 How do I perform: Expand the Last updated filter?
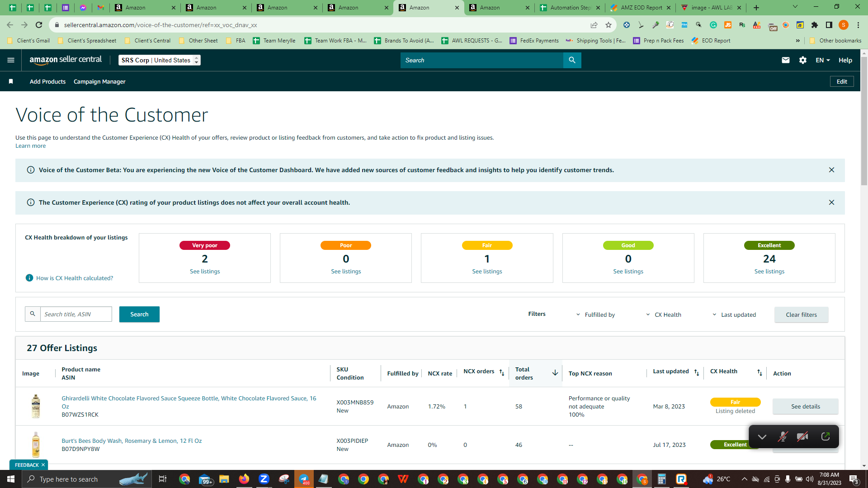[x=734, y=314]
